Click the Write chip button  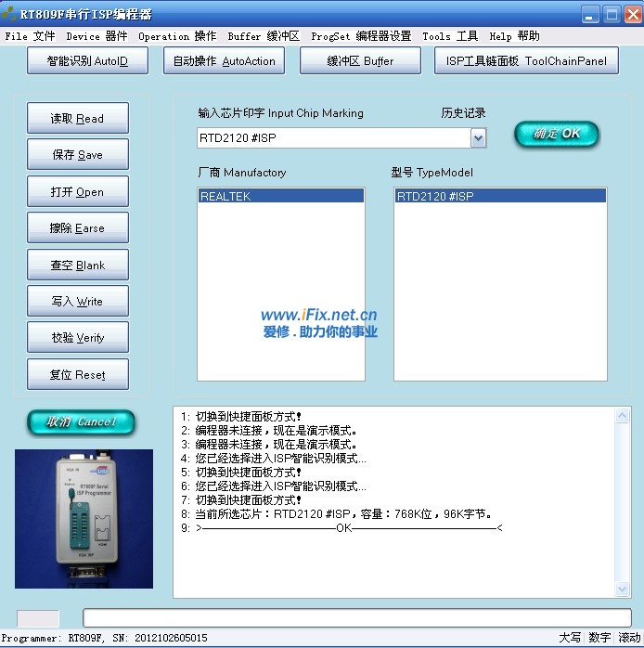tap(78, 301)
